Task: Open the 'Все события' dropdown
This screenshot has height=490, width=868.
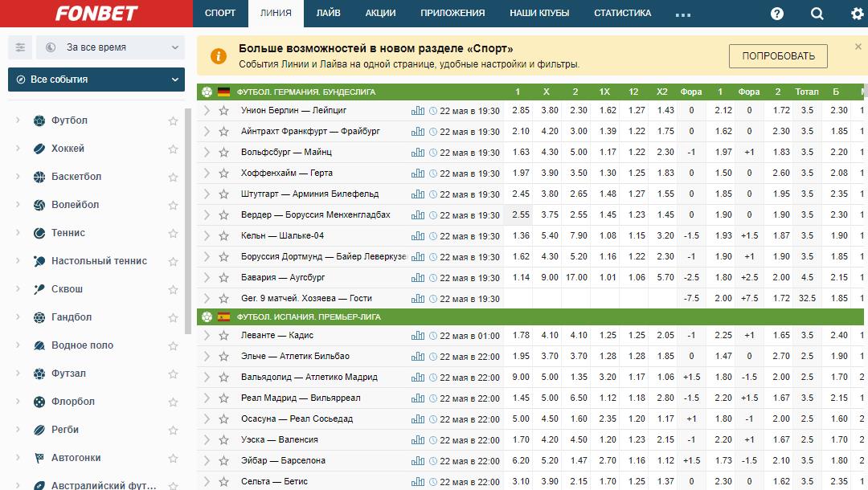Action: pos(96,80)
